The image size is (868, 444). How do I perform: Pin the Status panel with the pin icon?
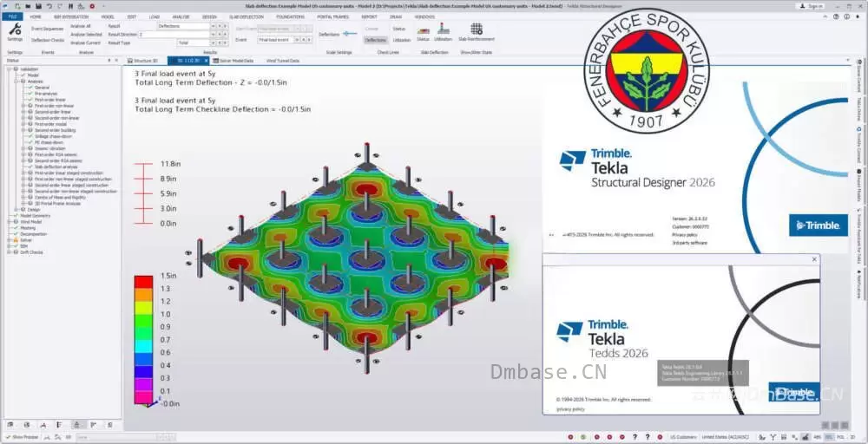tap(109, 60)
